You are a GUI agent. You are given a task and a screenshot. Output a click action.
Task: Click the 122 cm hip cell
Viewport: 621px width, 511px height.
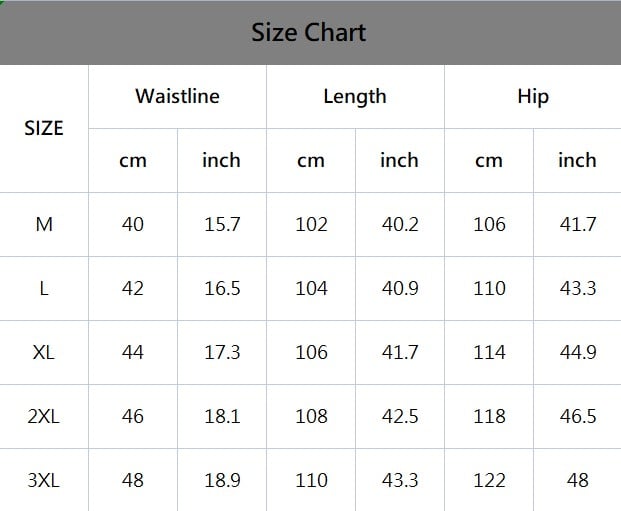[x=489, y=480]
